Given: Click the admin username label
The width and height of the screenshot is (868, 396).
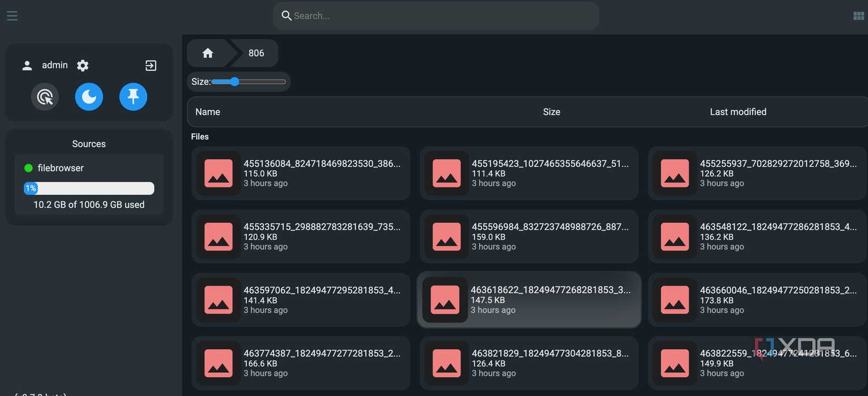Looking at the screenshot, I should [55, 65].
